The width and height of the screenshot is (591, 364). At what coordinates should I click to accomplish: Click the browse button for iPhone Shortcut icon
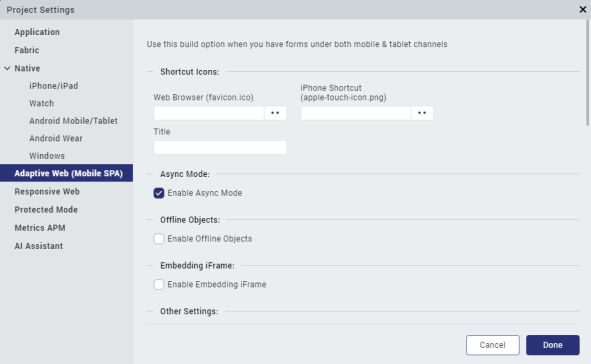(422, 113)
